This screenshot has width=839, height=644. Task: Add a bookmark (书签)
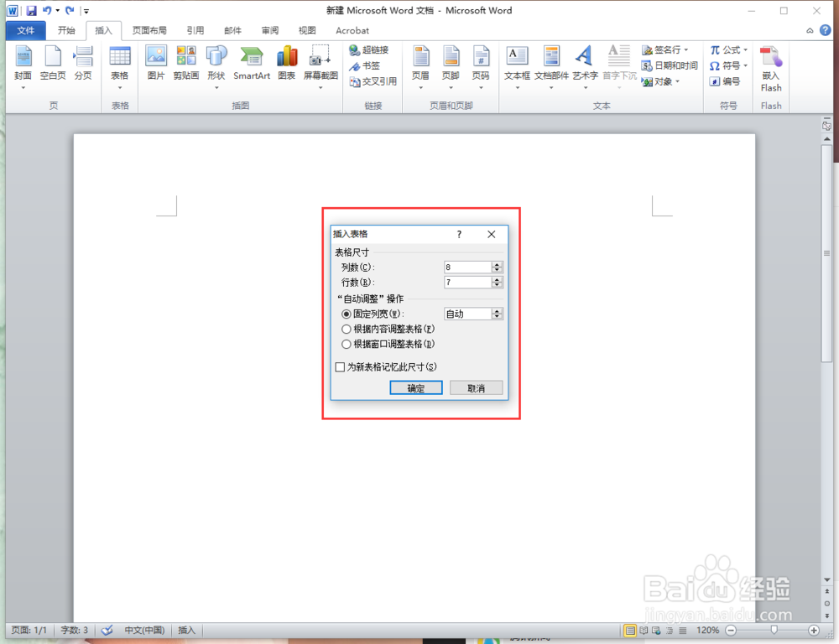click(x=364, y=65)
